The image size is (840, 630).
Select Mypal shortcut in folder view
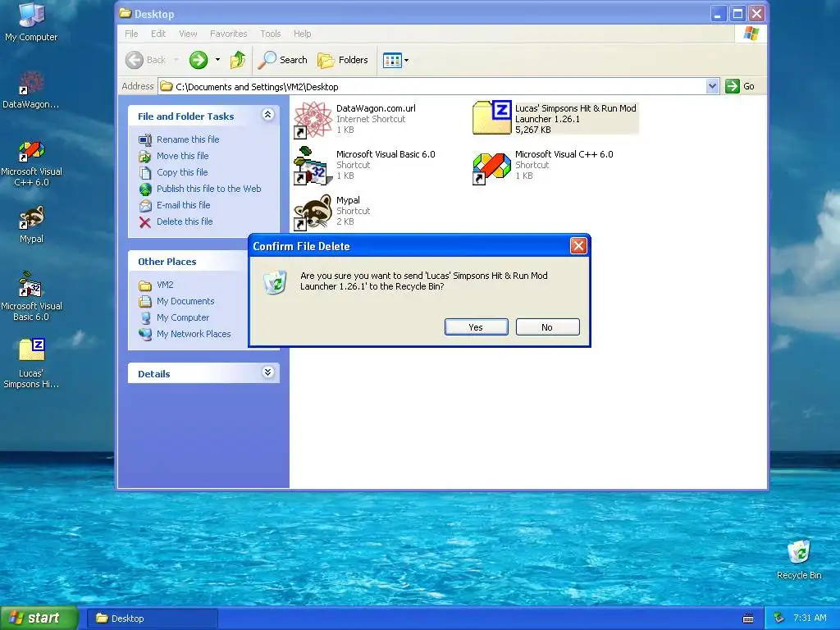[x=332, y=211]
